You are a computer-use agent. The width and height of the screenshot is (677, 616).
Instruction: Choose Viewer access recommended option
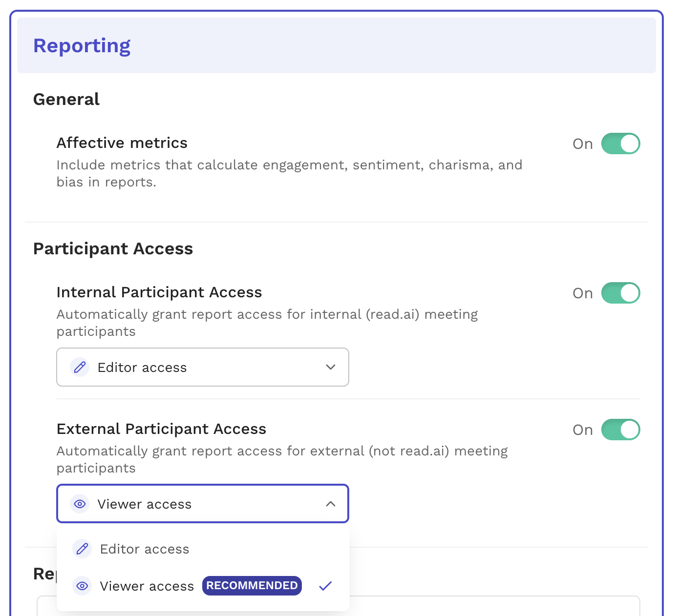pyautogui.click(x=203, y=586)
